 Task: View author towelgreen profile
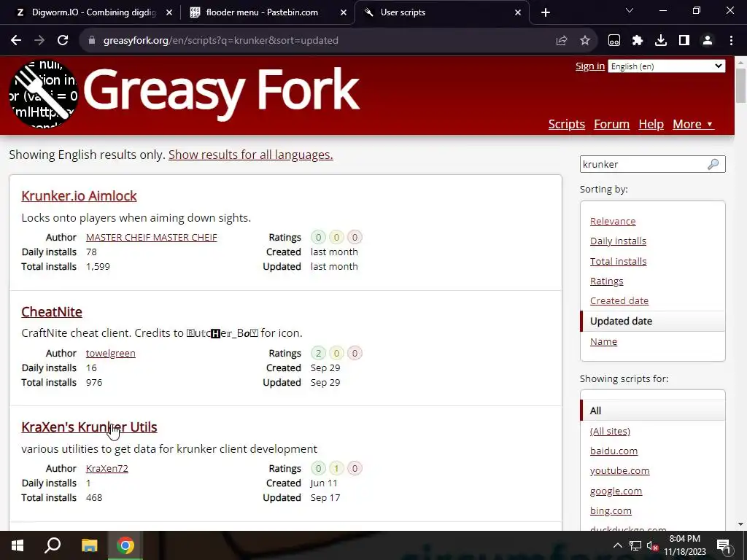click(x=111, y=354)
